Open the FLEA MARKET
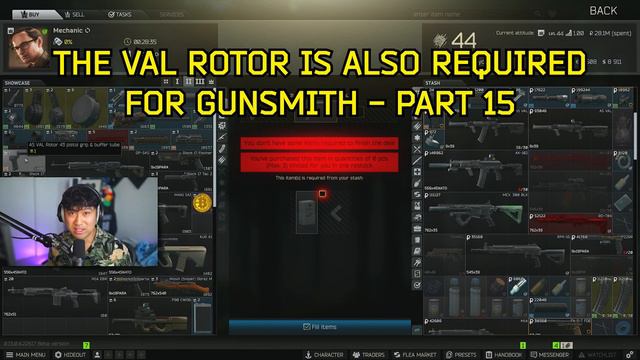 click(415, 355)
